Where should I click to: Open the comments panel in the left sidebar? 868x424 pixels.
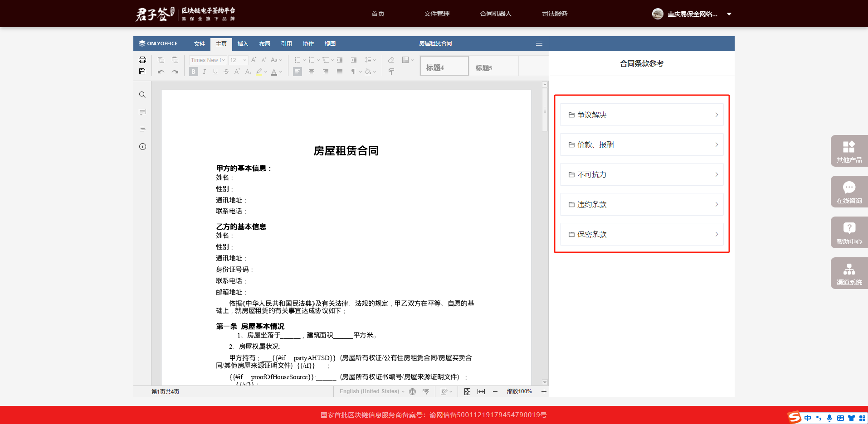click(x=142, y=112)
